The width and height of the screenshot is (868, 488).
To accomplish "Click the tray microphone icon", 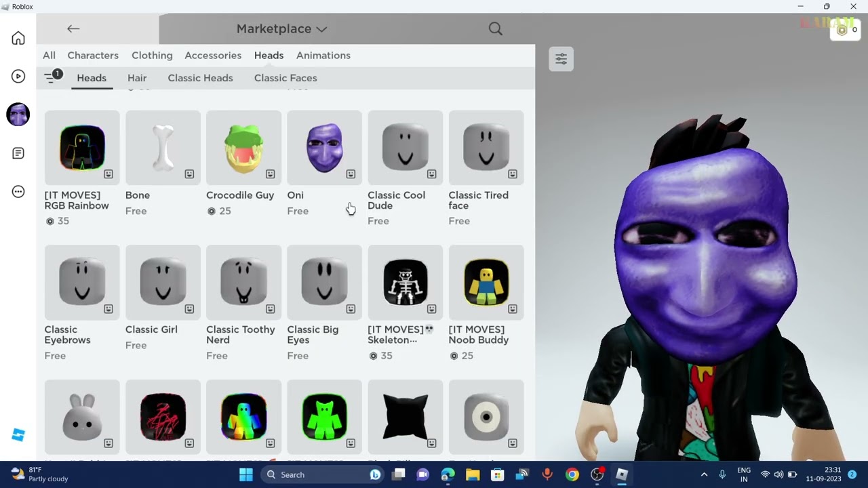I will tap(722, 474).
